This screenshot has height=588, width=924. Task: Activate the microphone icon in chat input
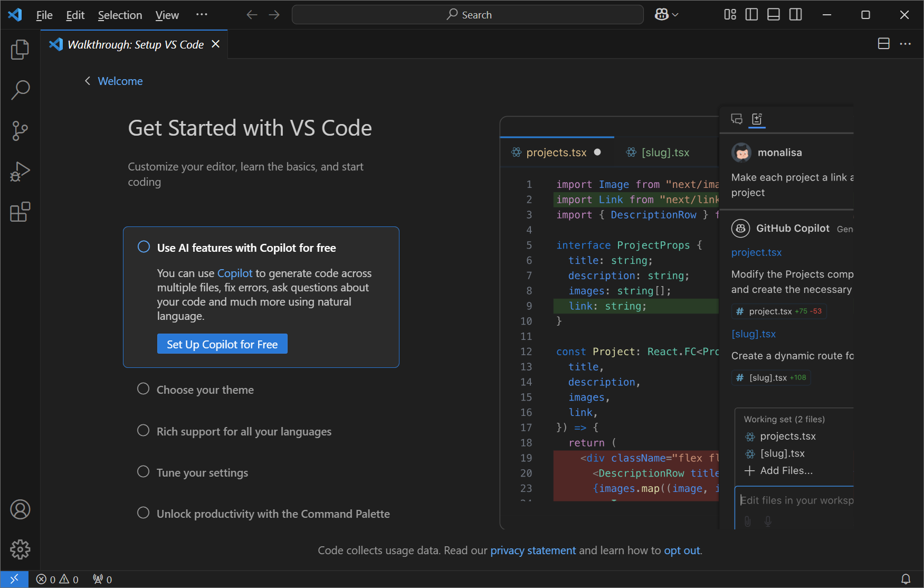click(768, 521)
